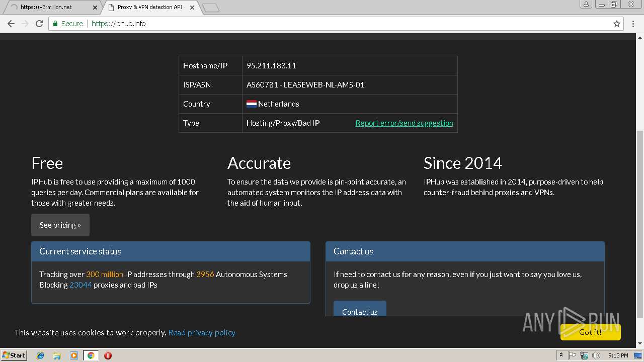Click the Accurate heading
This screenshot has height=362, width=644.
tap(259, 163)
